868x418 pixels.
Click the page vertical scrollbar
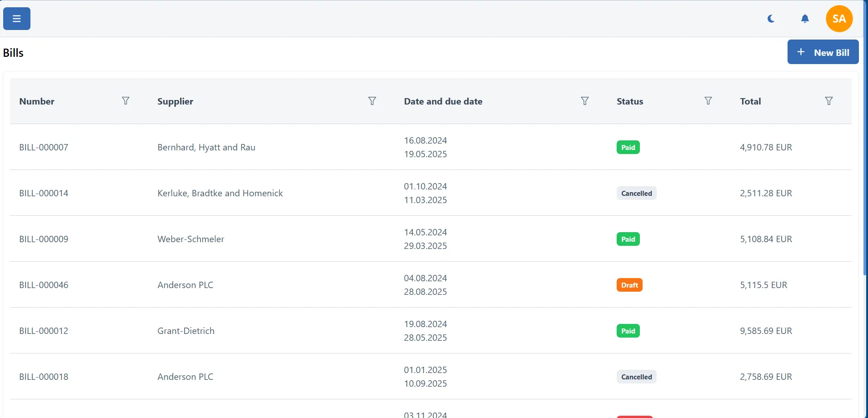(865, 136)
